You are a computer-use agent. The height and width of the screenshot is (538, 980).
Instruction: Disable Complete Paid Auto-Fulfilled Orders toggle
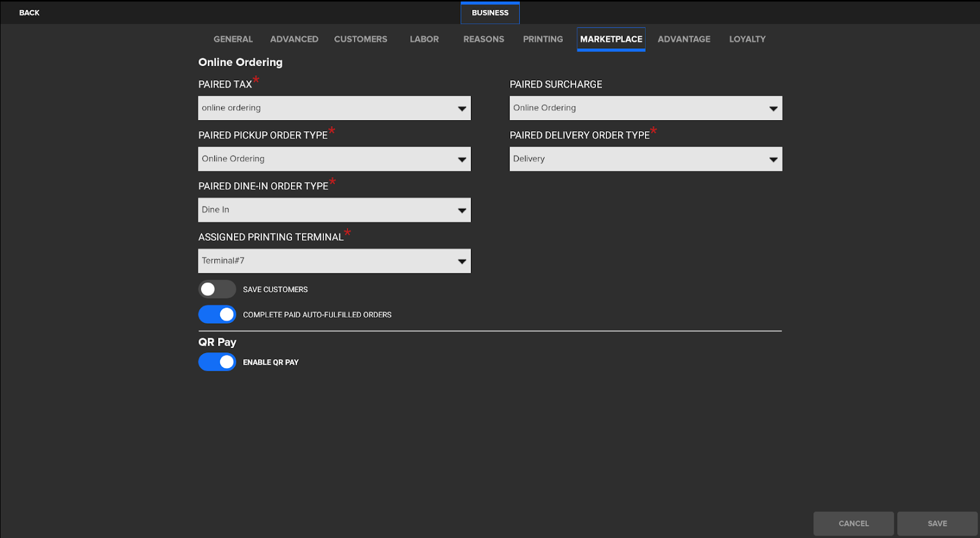coord(217,314)
